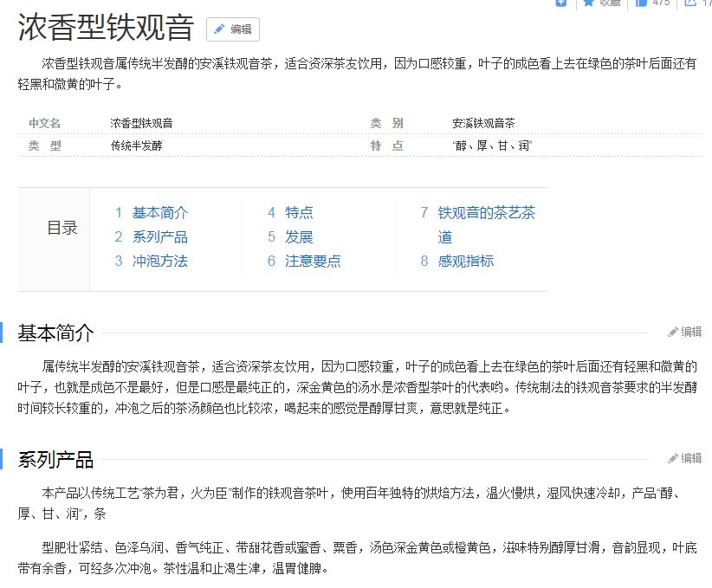Click the share icon at top right
Image resolution: width=712 pixels, height=588 pixels.
tap(690, 3)
